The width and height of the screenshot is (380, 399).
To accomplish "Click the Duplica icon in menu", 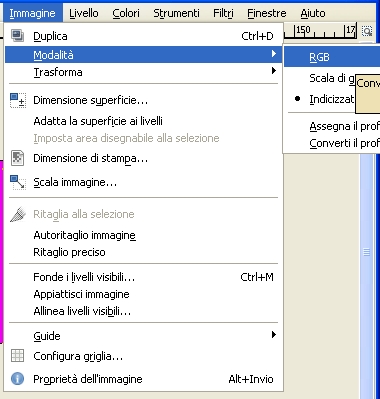I will (x=17, y=36).
